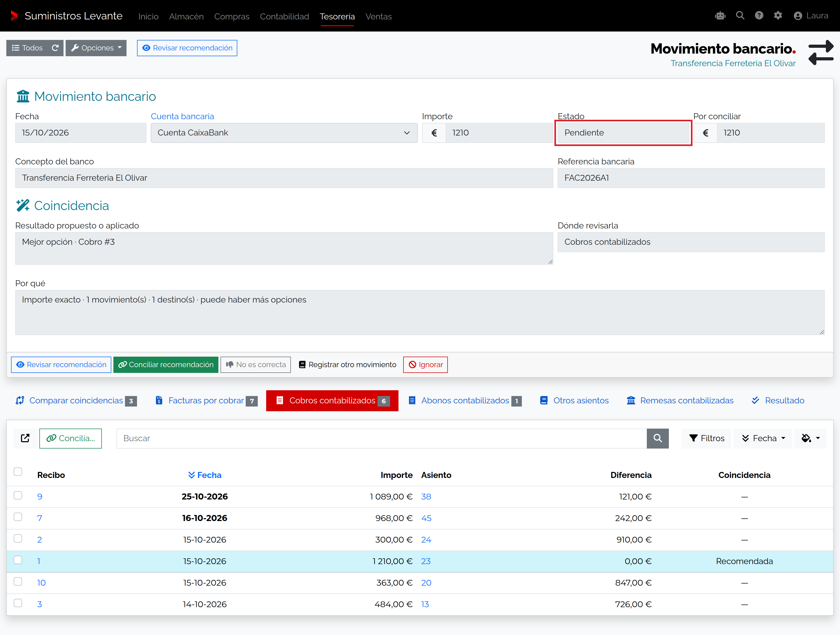Open the search icon in top navigation
The height and width of the screenshot is (635, 840).
(740, 15)
